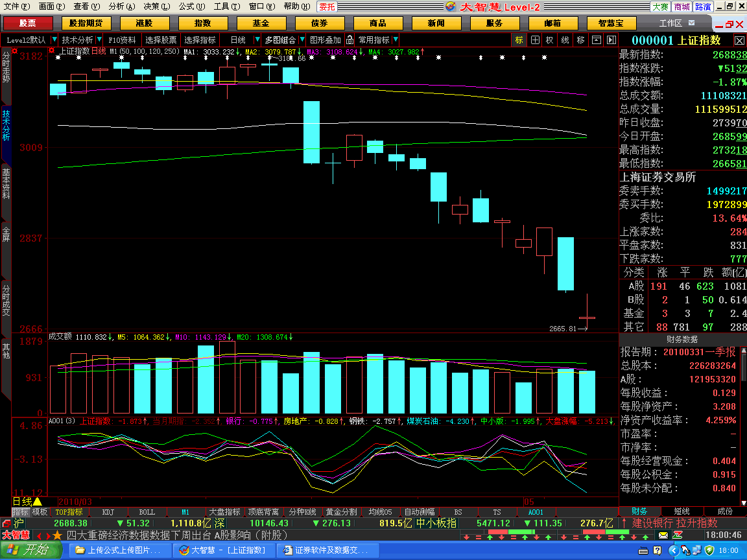The height and width of the screenshot is (560, 747).
Task: Expand the 技术分析 toolbar dropdown arrow
Action: (99, 40)
